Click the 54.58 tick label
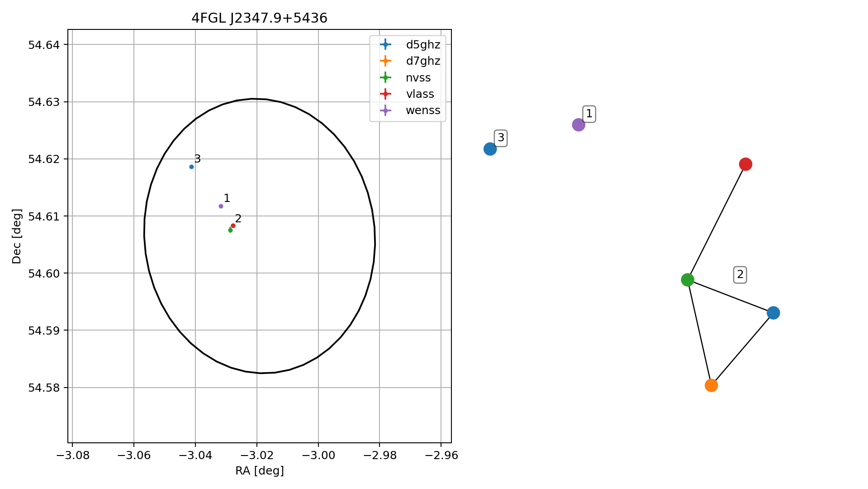Viewport: 868px width, 489px height. (x=43, y=388)
